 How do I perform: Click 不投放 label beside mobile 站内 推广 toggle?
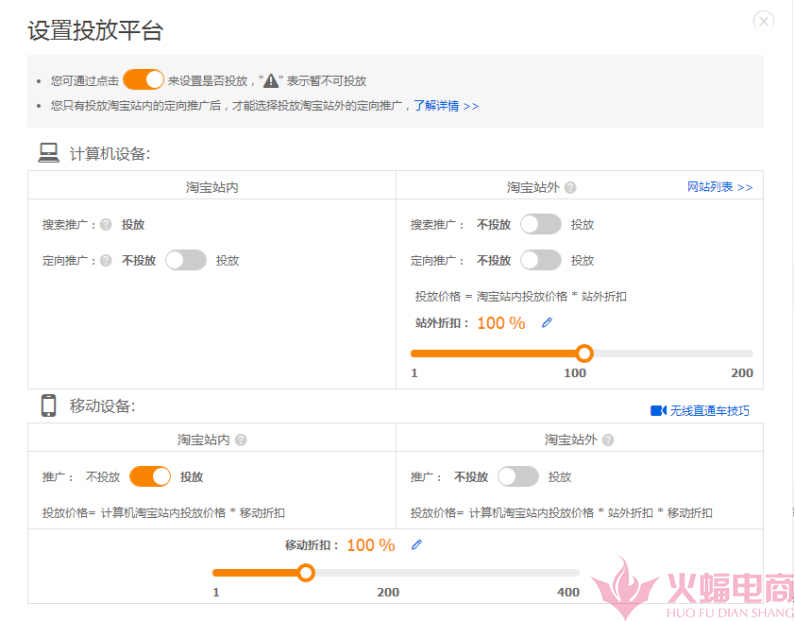click(x=102, y=477)
